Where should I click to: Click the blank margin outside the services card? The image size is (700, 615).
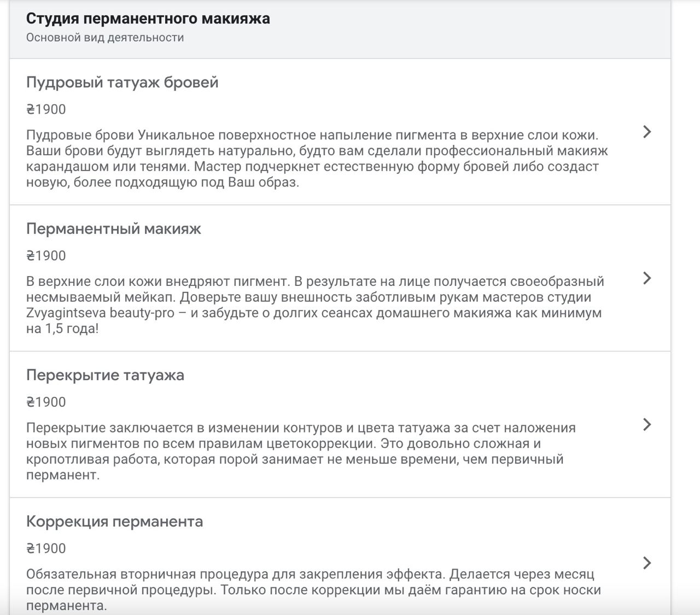[x=685, y=306]
